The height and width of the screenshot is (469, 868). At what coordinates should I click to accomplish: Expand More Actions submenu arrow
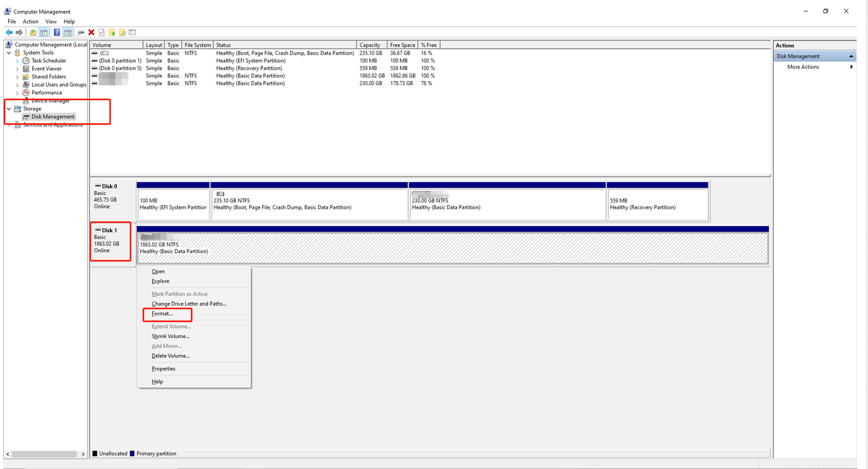(851, 67)
